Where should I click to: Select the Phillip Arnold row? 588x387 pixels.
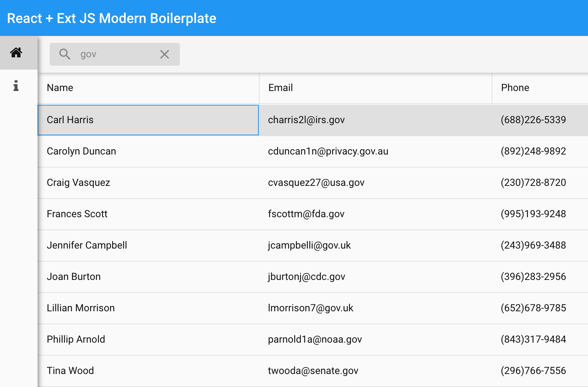point(313,340)
